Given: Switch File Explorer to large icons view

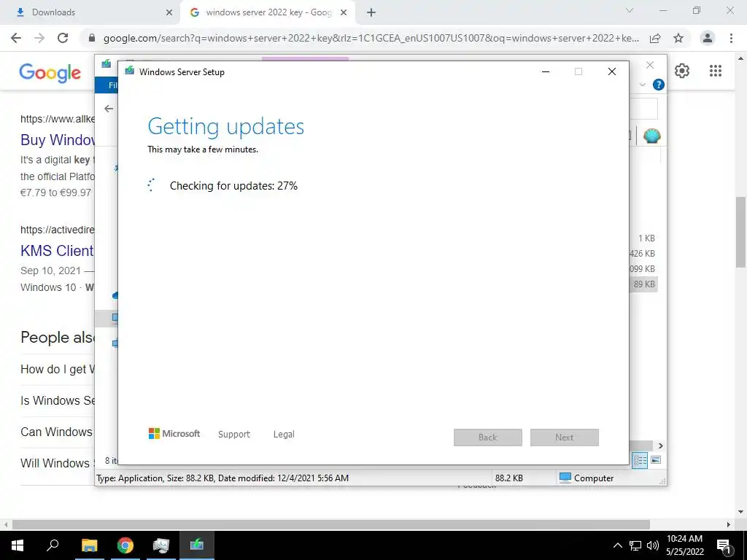Looking at the screenshot, I should click(x=656, y=460).
